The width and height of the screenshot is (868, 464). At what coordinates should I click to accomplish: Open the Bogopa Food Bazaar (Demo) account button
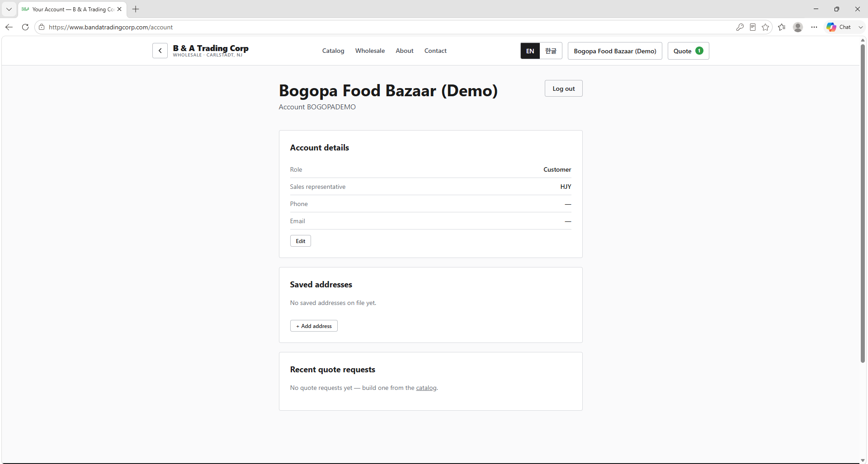(x=615, y=51)
